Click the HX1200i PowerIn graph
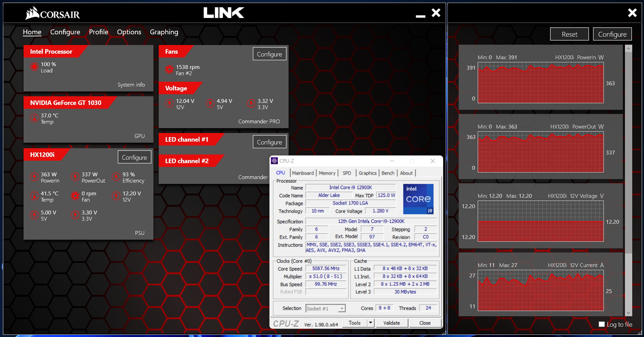The image size is (644, 337). 541,82
